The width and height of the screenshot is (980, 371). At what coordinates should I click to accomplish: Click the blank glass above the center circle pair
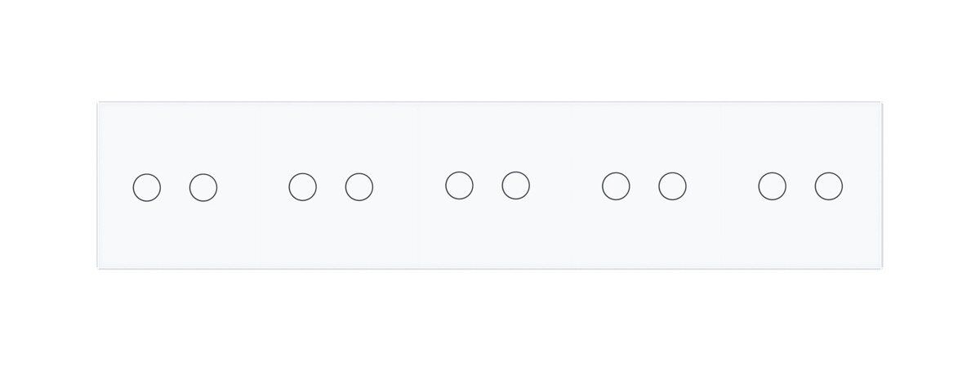tap(488, 136)
